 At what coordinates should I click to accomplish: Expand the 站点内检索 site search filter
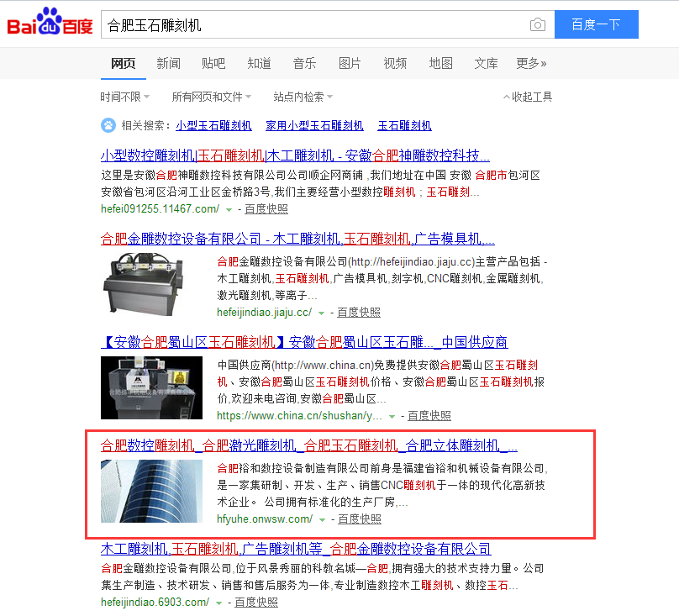pyautogui.click(x=303, y=97)
